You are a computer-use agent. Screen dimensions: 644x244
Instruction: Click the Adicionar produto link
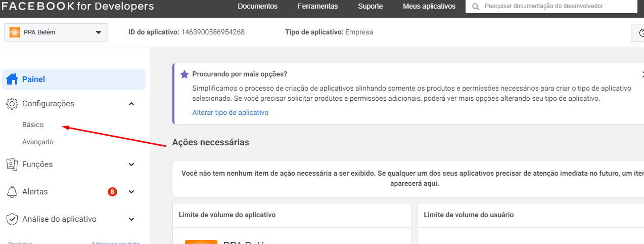tap(115, 243)
